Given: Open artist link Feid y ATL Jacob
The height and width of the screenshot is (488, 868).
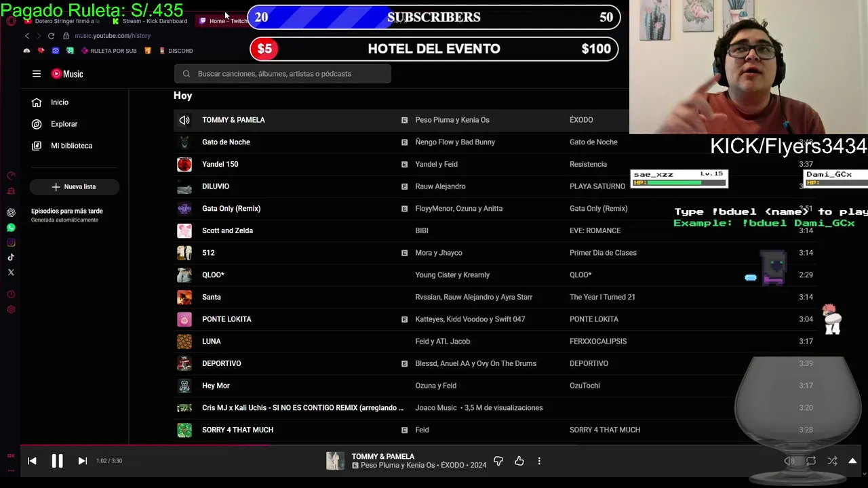Looking at the screenshot, I should point(442,342).
